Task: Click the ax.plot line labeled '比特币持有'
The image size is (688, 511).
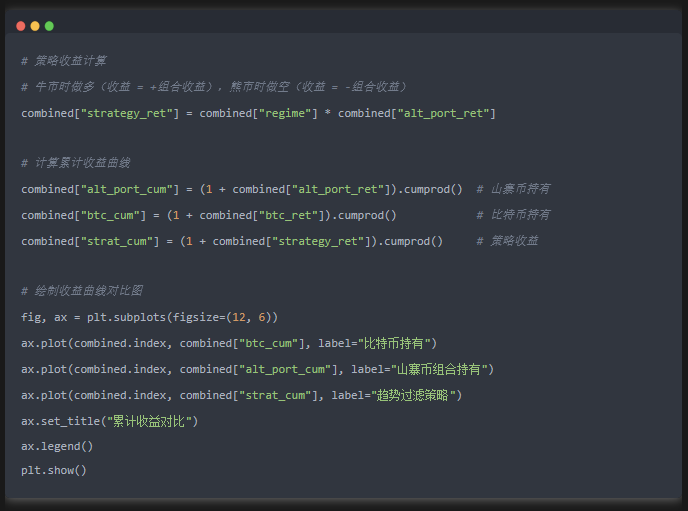Action: pyautogui.click(x=229, y=343)
